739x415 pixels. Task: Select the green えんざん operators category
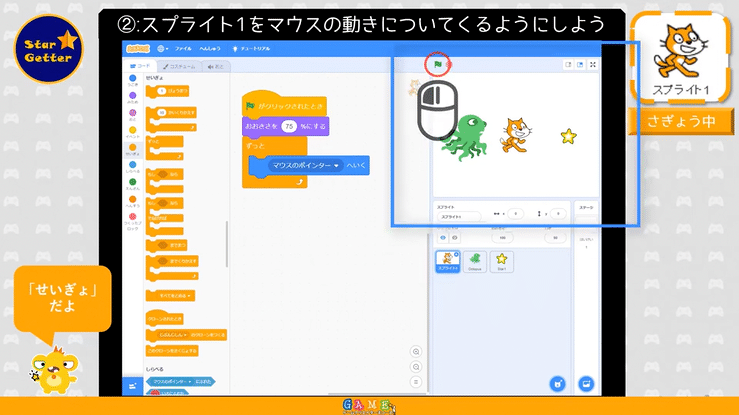(133, 184)
